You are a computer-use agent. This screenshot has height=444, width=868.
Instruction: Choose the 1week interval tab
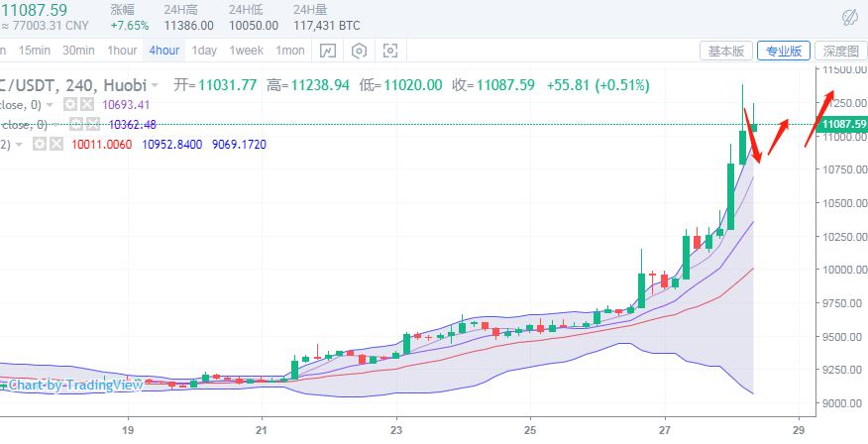pyautogui.click(x=247, y=51)
